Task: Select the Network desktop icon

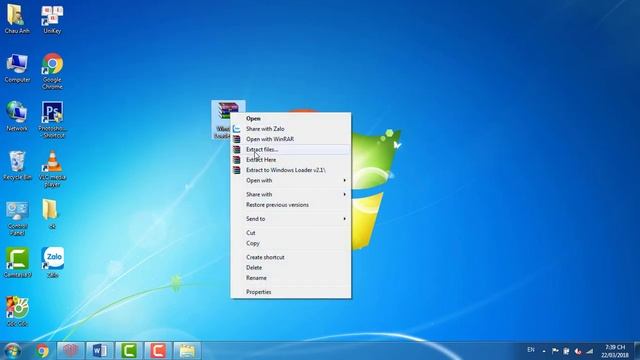Action: pyautogui.click(x=17, y=116)
